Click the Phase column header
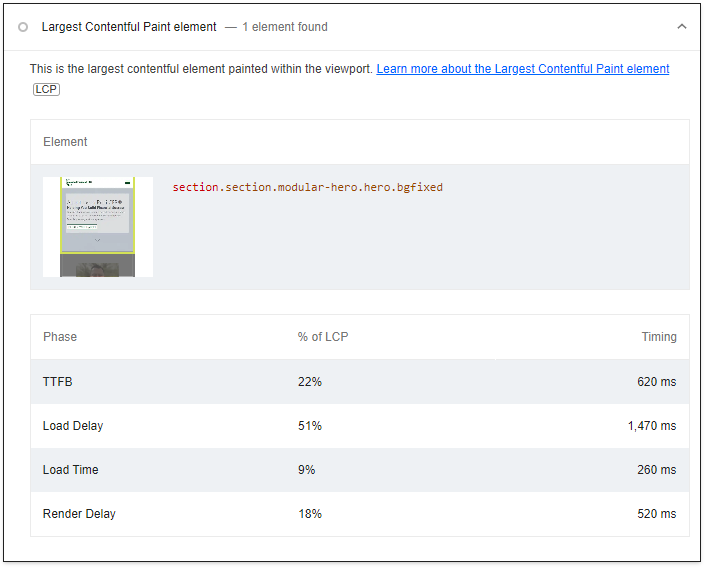Viewport: 708px width, 569px height. pyautogui.click(x=61, y=338)
